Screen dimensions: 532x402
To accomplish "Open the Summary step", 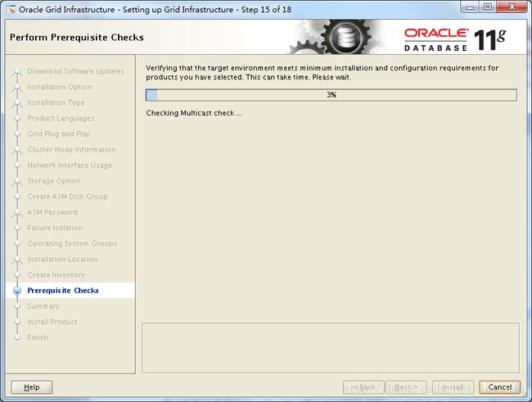I will click(43, 306).
